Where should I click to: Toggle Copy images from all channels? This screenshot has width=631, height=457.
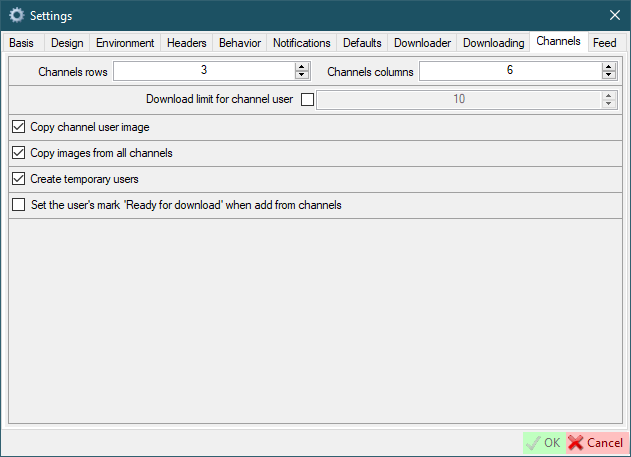pos(18,153)
